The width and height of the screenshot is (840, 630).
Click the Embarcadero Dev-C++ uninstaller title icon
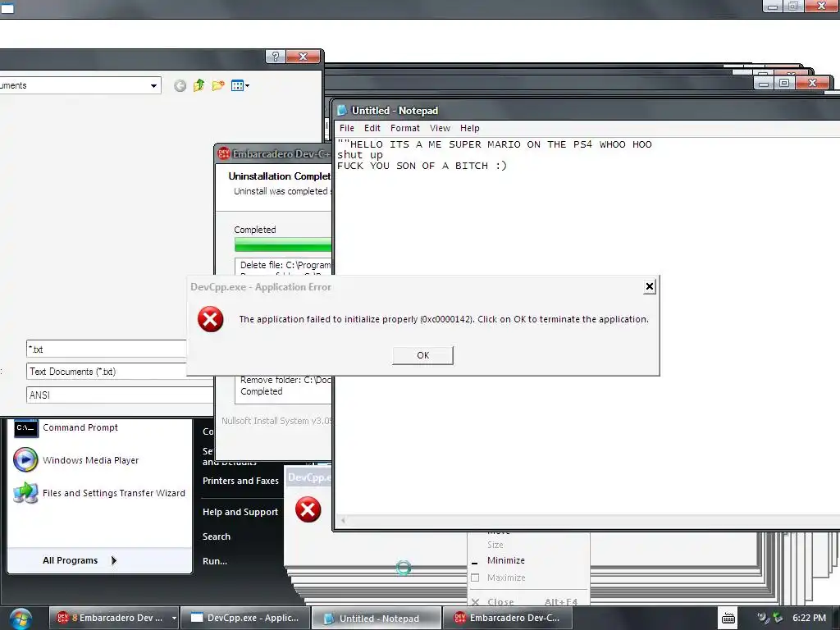pyautogui.click(x=223, y=153)
